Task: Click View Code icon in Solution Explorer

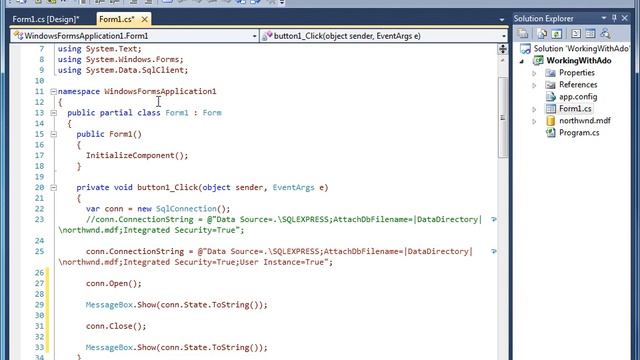Action: 576,34
